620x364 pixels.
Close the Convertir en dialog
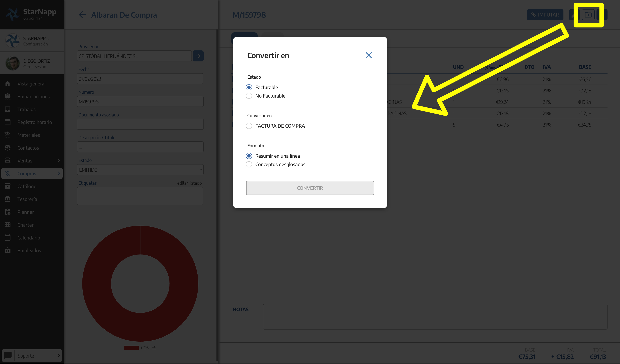click(x=368, y=55)
